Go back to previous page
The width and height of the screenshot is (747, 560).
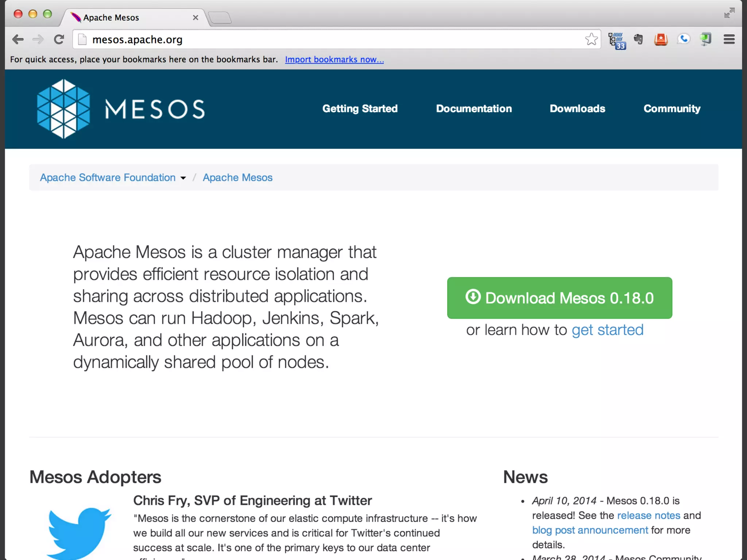[18, 39]
